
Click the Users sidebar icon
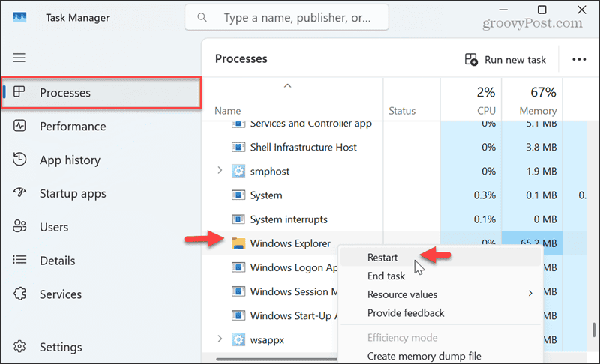(x=19, y=226)
